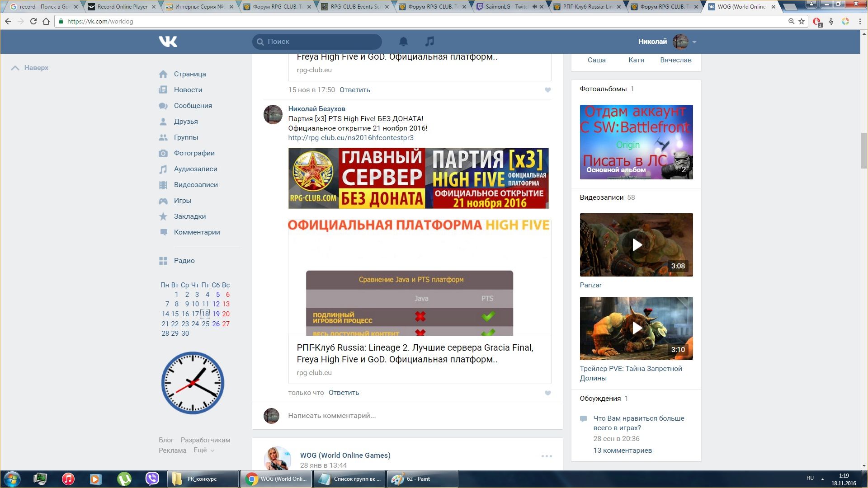Click the browser home icon

[46, 21]
